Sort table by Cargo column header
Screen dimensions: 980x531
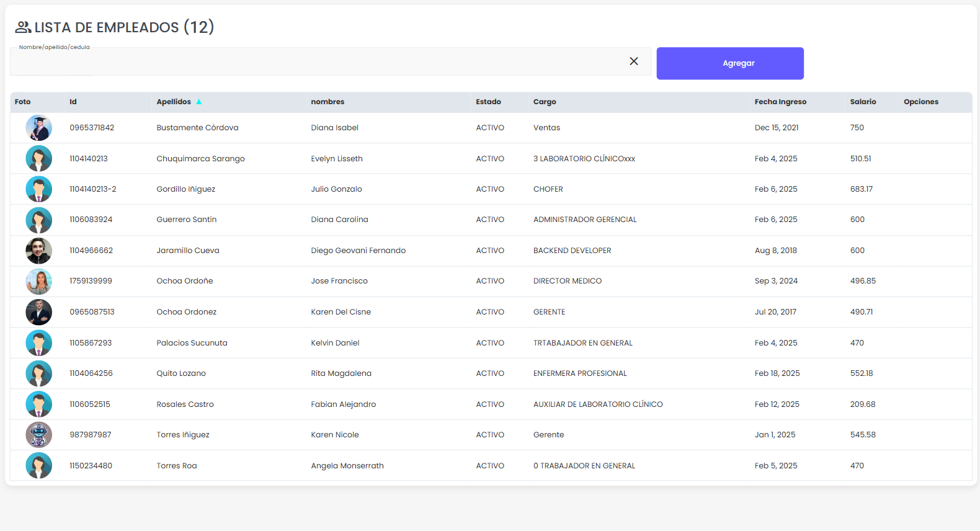545,102
